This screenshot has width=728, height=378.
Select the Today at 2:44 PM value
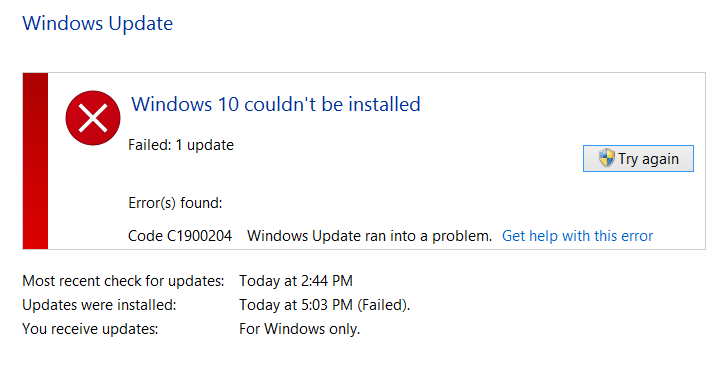click(296, 281)
